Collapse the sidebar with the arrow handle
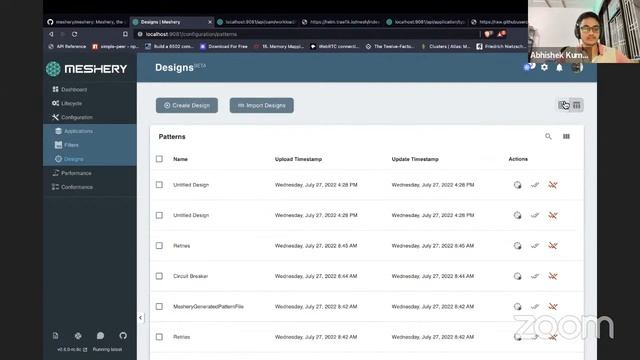The image size is (640, 360). pos(140,318)
